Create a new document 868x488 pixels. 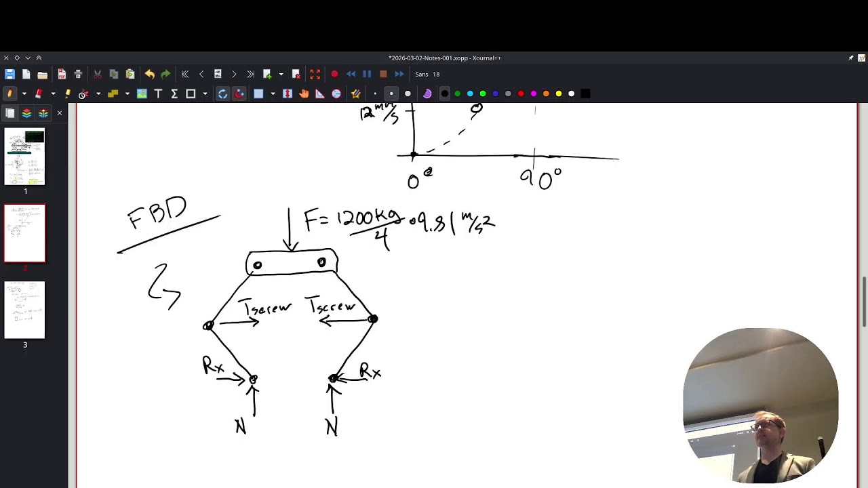(26, 74)
